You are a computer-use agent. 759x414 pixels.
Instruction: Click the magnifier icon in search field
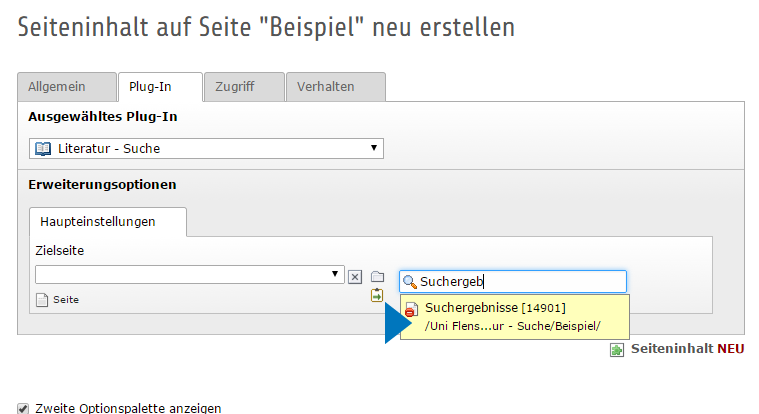pos(410,282)
